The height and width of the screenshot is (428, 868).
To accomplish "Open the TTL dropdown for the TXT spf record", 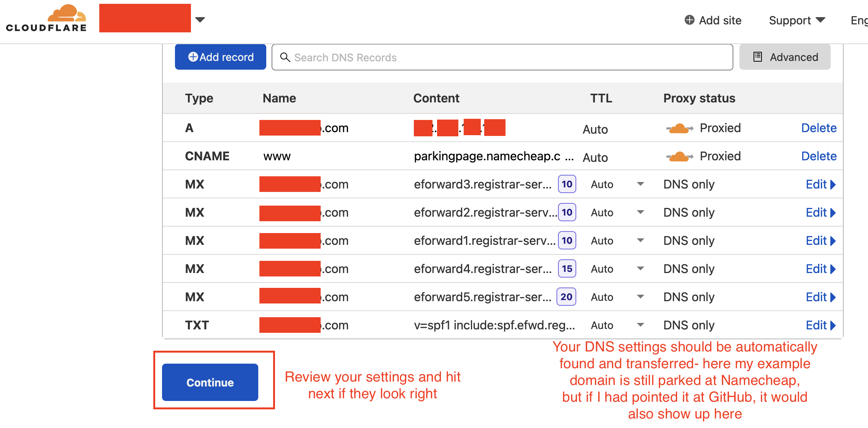I will [x=641, y=325].
